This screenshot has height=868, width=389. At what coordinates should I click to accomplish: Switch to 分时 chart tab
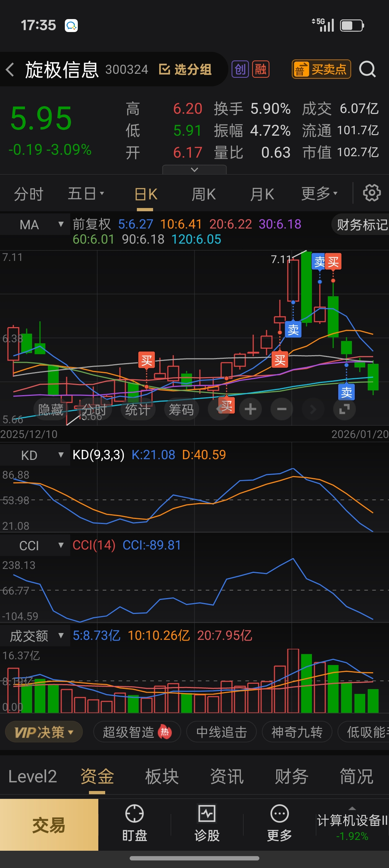click(29, 194)
